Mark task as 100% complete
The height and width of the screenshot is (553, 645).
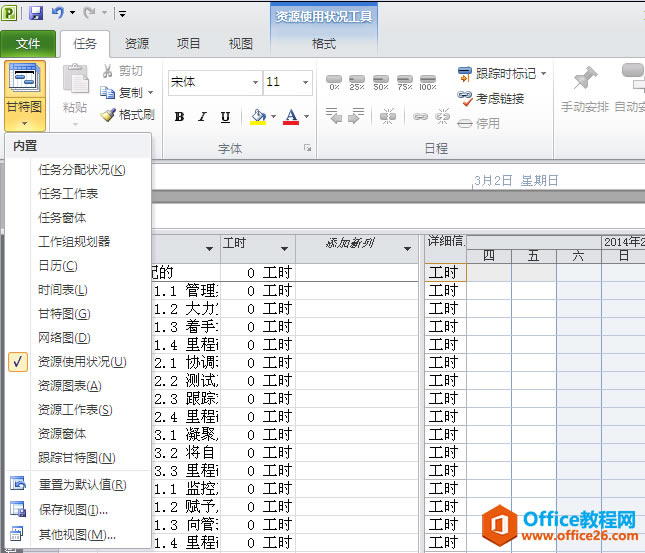click(427, 82)
